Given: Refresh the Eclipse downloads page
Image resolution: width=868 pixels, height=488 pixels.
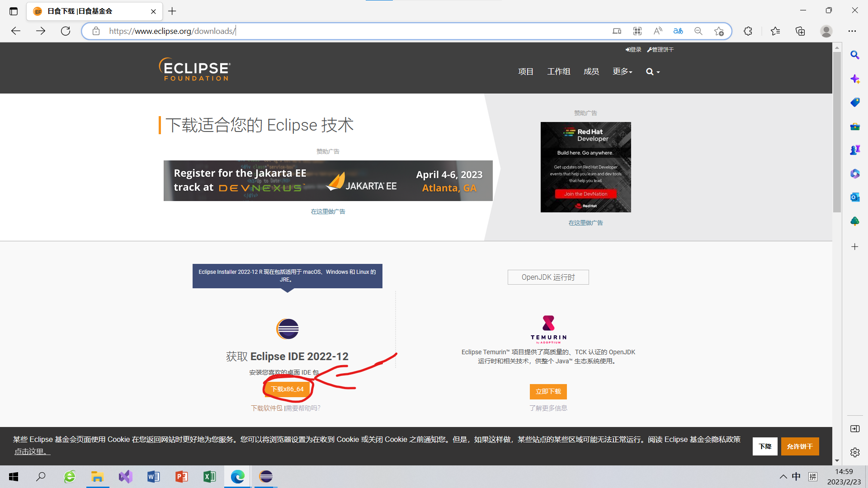Looking at the screenshot, I should (66, 31).
